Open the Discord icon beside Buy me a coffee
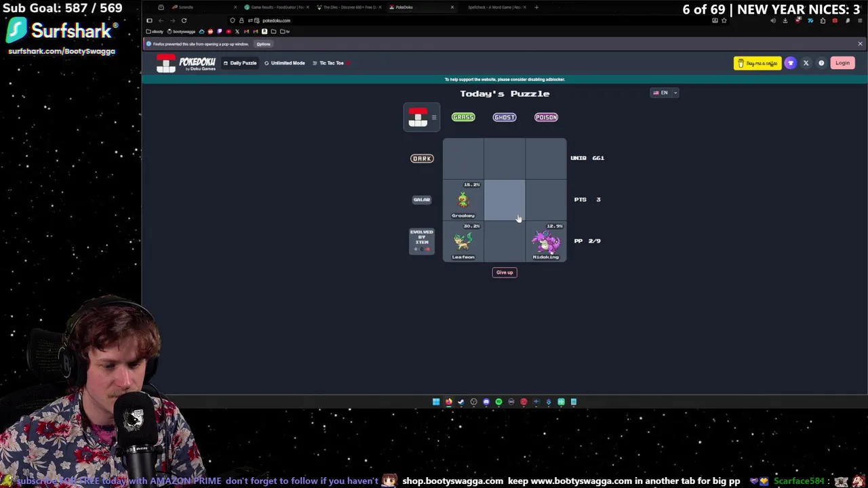The image size is (868, 488). coord(791,63)
